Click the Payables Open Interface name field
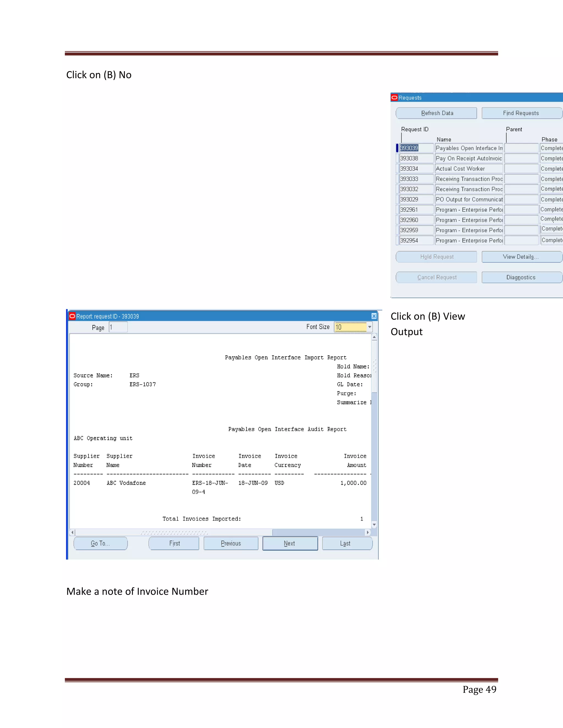Screen dimensions: 563x728 point(469,148)
